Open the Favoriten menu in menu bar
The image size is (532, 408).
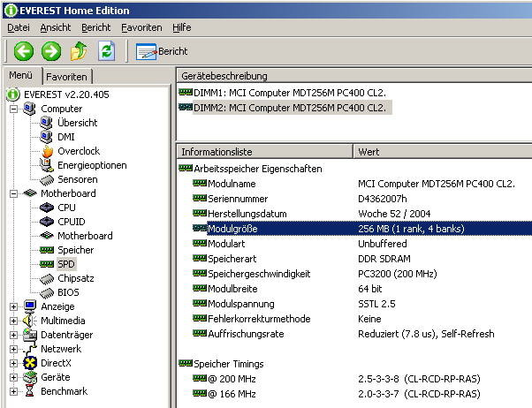point(141,27)
